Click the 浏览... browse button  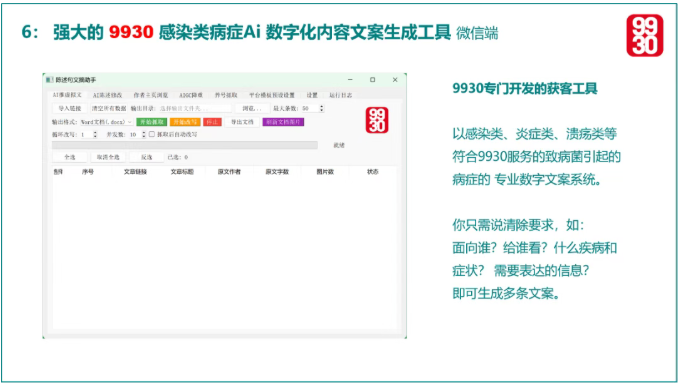(x=252, y=108)
